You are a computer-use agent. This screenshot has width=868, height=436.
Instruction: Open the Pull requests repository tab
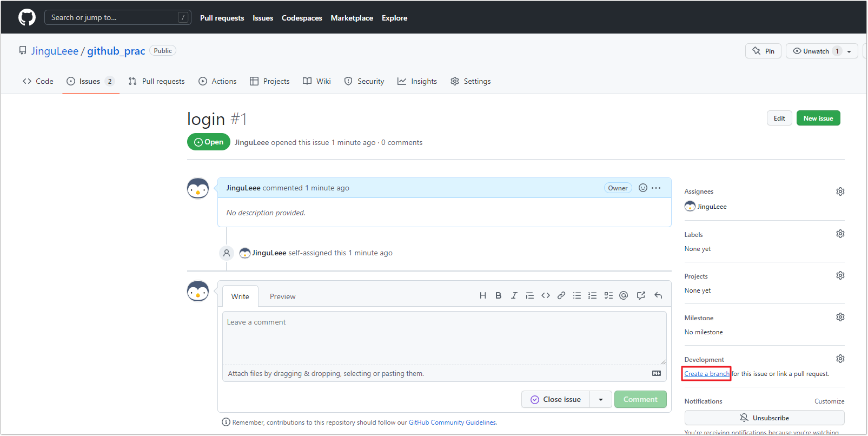click(x=156, y=81)
